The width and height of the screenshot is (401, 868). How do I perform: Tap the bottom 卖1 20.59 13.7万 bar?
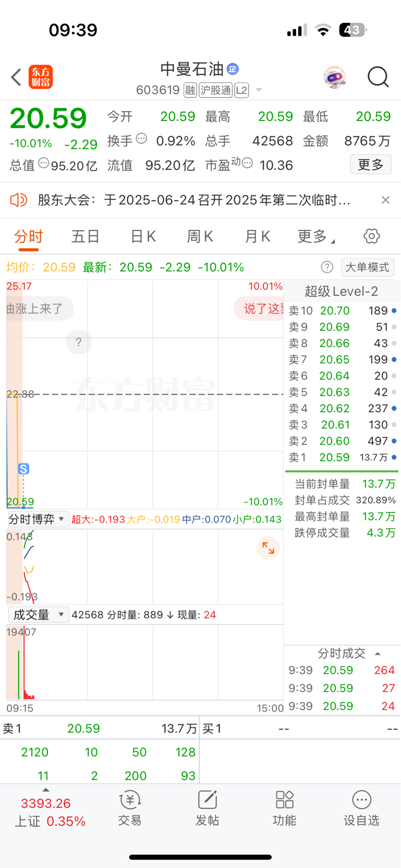pos(100,729)
